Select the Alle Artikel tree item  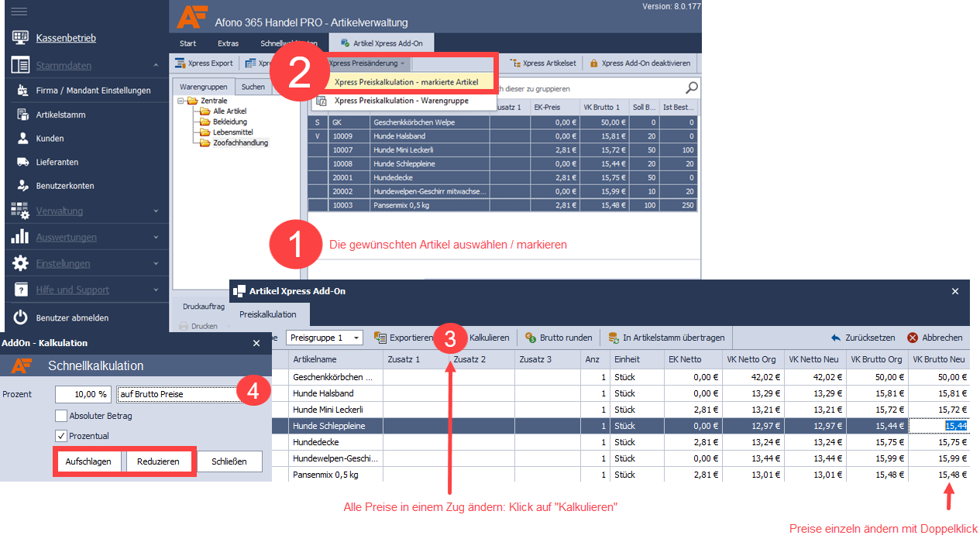click(x=230, y=111)
